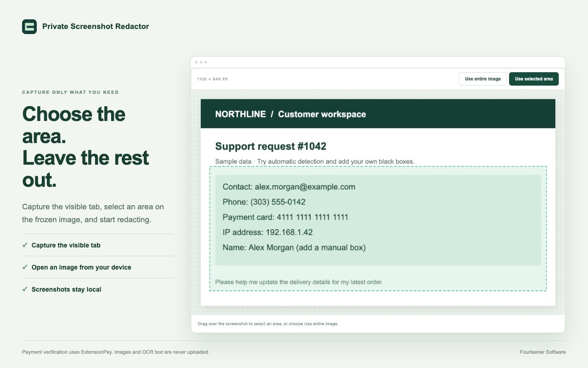Click the "NORTHLINE / Customer workspace" header text

(x=290, y=115)
